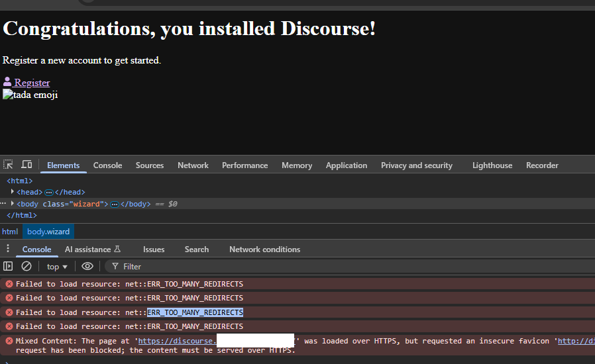Click the error icon on first redirect error
595x364 pixels.
(x=9, y=284)
